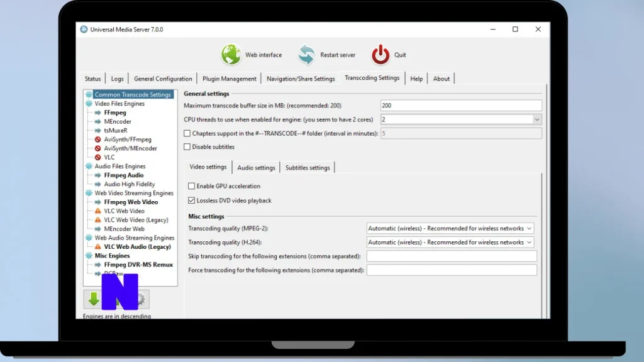Click the Web interface label
Image resolution: width=644 pixels, height=362 pixels.
[x=264, y=55]
